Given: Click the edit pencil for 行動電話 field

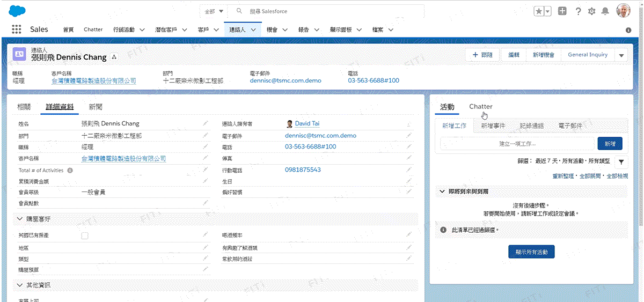Looking at the screenshot, I should [409, 170].
